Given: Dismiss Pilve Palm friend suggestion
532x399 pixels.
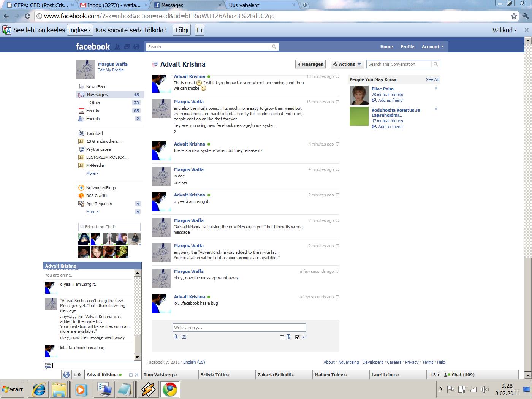Looking at the screenshot, I should [x=436, y=88].
